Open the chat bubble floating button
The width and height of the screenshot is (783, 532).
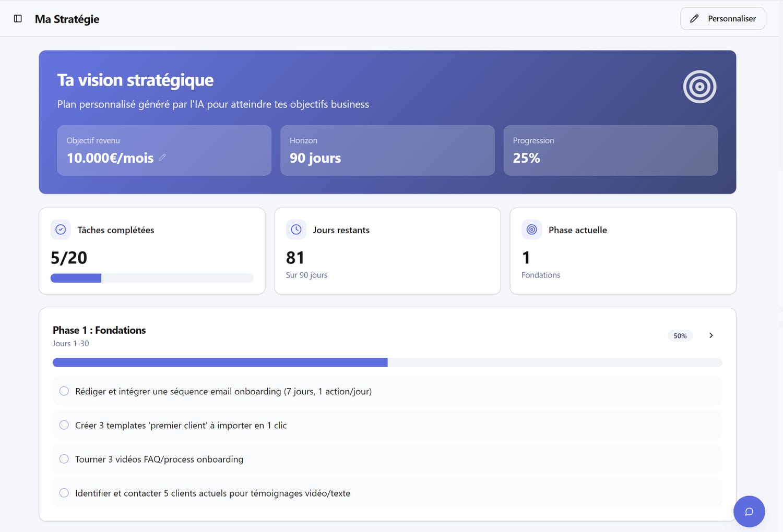coord(749,511)
